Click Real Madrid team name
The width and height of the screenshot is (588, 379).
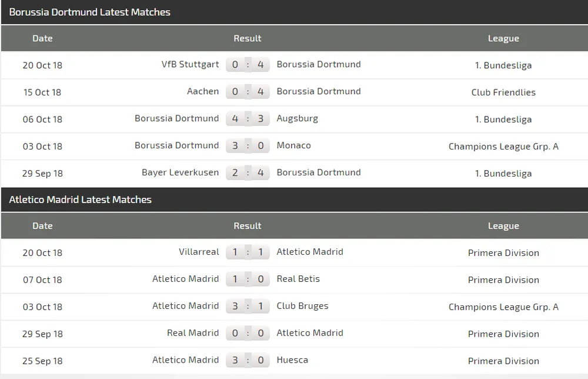[193, 334]
